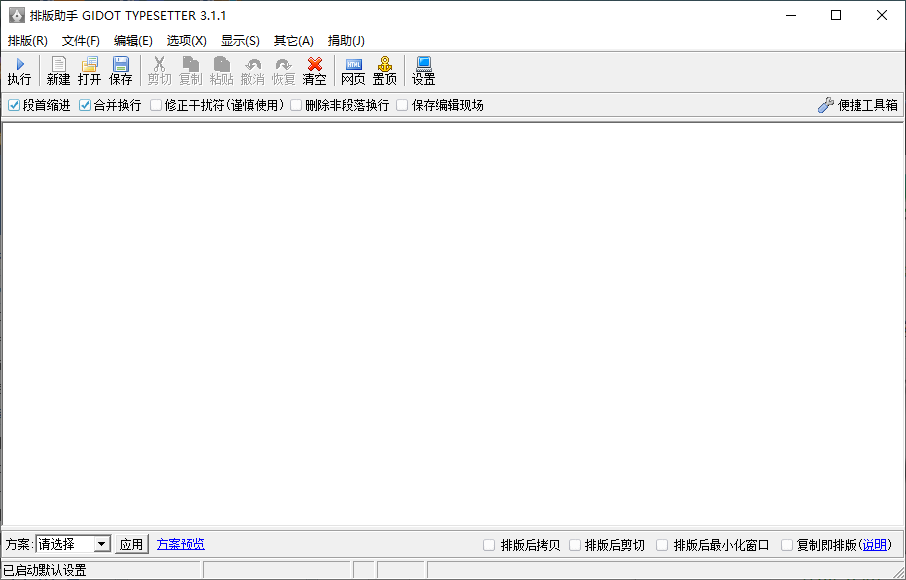The height and width of the screenshot is (580, 906).
Task: Pin window with 置顶 anchor icon
Action: pyautogui.click(x=385, y=64)
